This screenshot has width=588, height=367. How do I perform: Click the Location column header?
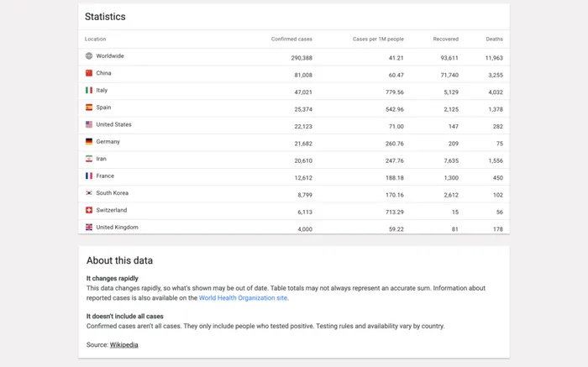point(95,39)
